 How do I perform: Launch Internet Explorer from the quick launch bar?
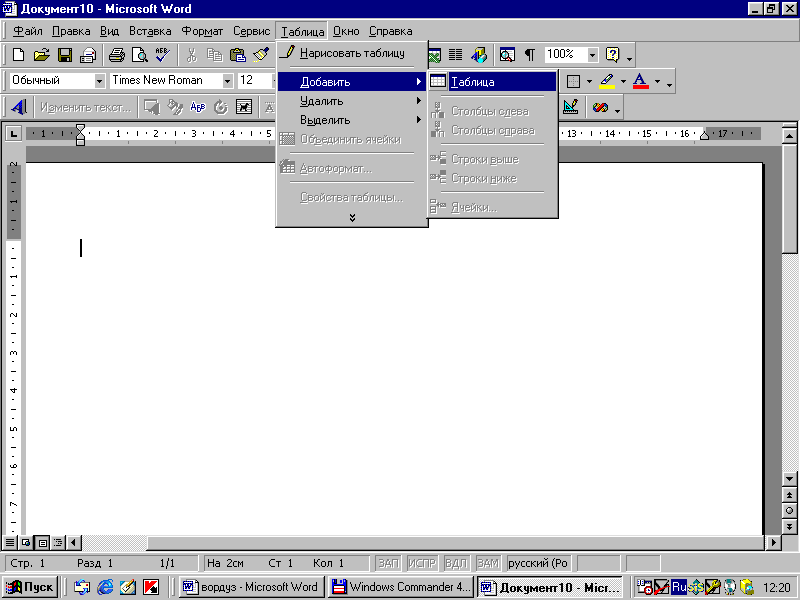(x=105, y=587)
